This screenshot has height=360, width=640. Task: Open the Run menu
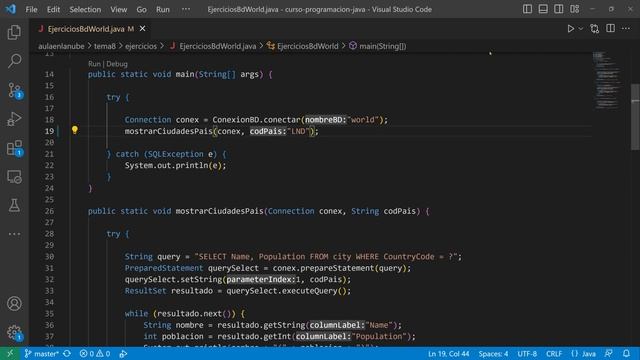[x=162, y=9]
